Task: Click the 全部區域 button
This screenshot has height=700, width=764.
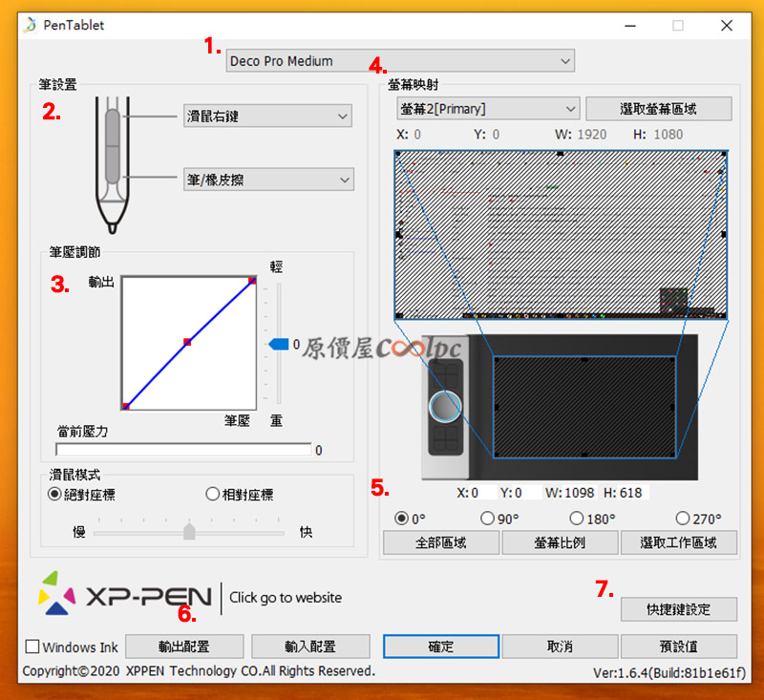Action: click(441, 542)
